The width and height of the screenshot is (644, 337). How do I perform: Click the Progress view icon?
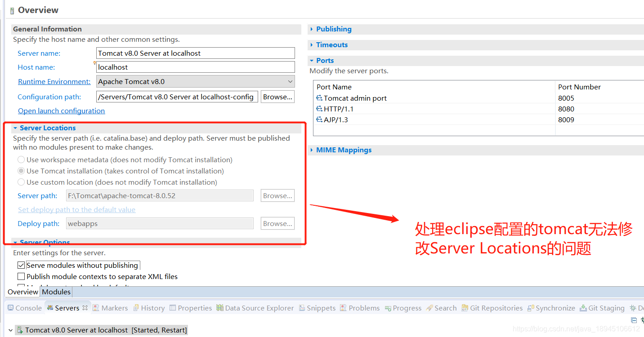click(x=387, y=308)
